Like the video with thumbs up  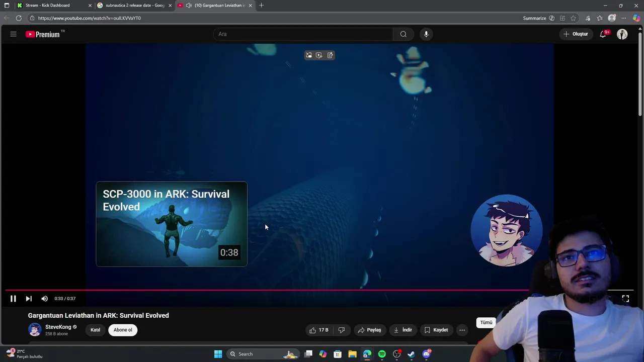point(318,330)
